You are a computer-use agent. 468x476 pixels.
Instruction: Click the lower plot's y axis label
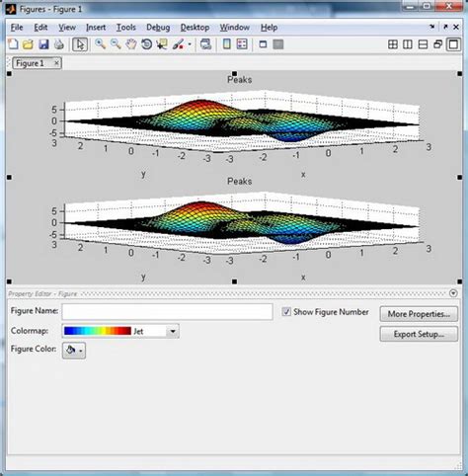tap(143, 277)
